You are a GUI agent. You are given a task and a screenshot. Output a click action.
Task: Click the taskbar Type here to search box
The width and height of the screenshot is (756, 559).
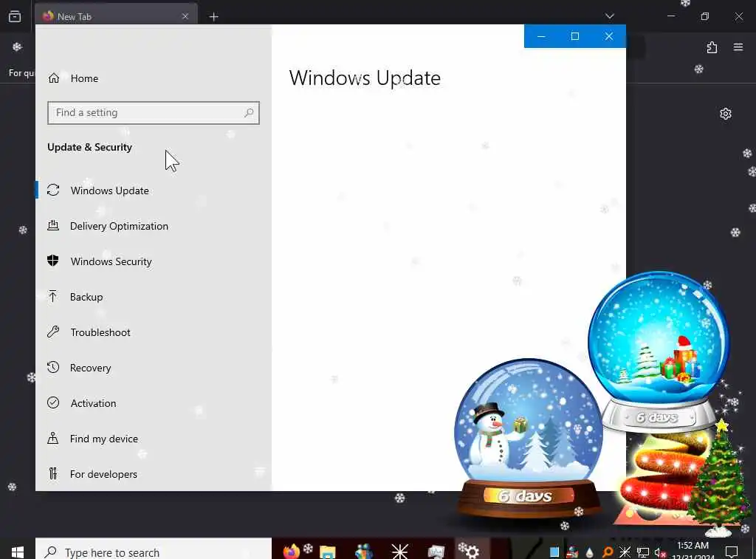click(154, 550)
